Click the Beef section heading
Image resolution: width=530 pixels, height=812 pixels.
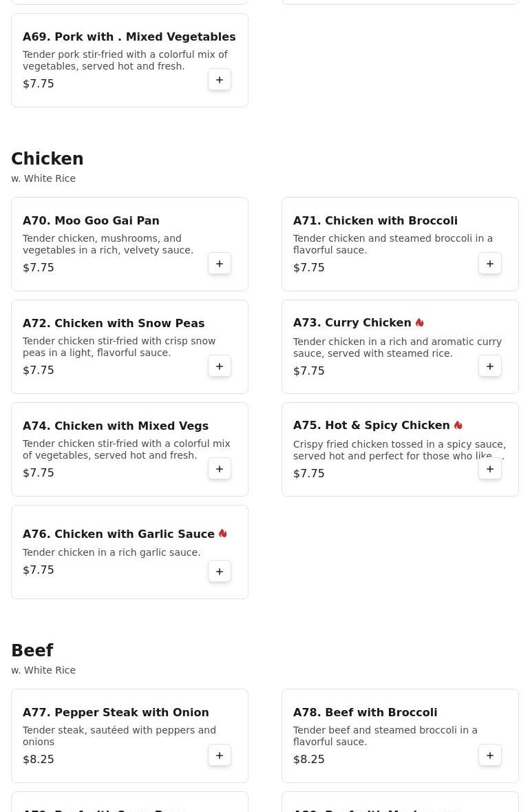[x=32, y=650]
